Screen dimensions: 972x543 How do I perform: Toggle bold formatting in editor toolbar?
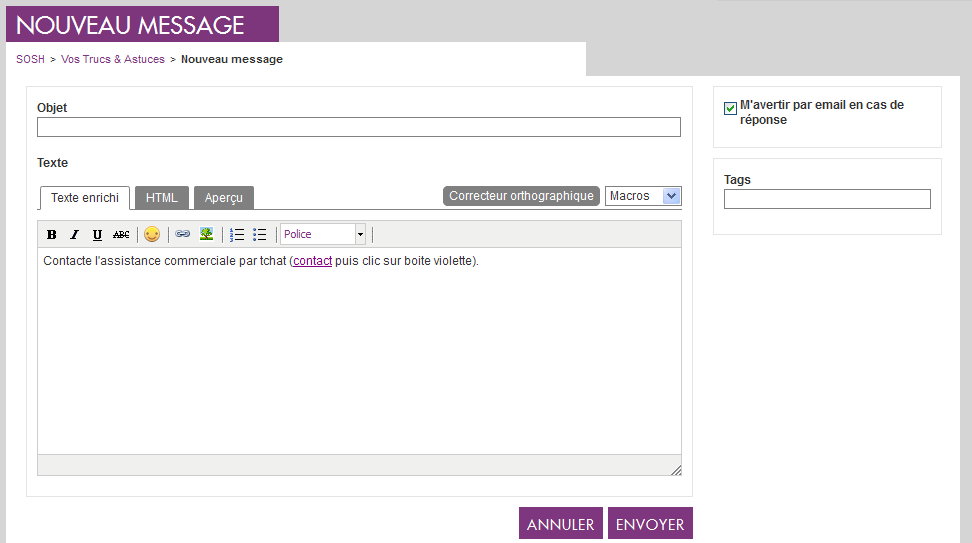52,235
